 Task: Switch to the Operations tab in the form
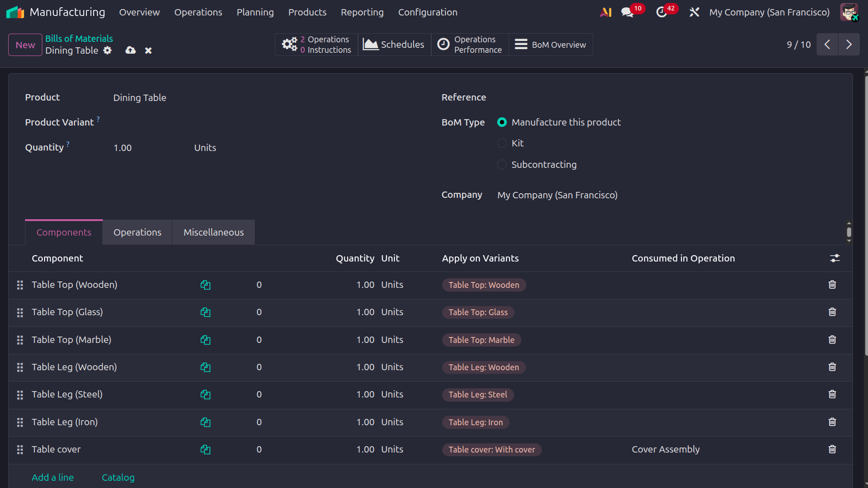click(x=137, y=232)
